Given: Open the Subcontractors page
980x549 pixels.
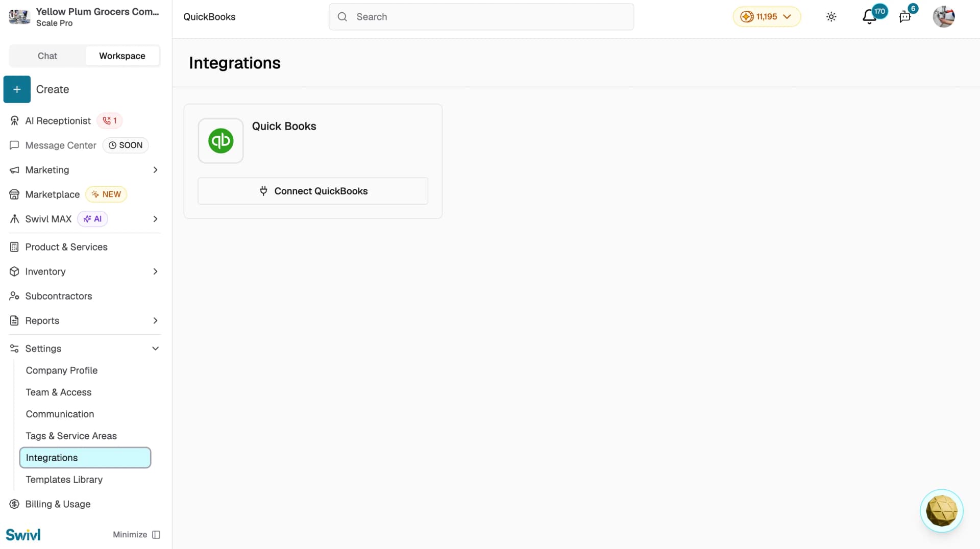Looking at the screenshot, I should 59,296.
